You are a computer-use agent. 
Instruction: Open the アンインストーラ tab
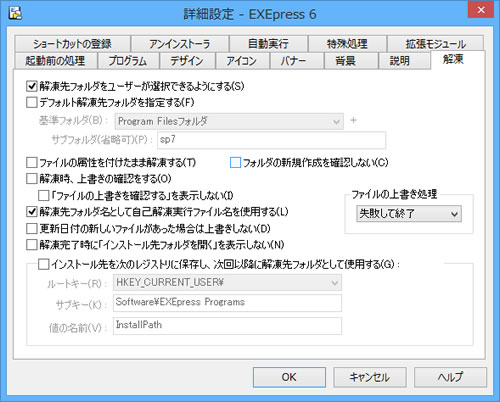(x=179, y=44)
